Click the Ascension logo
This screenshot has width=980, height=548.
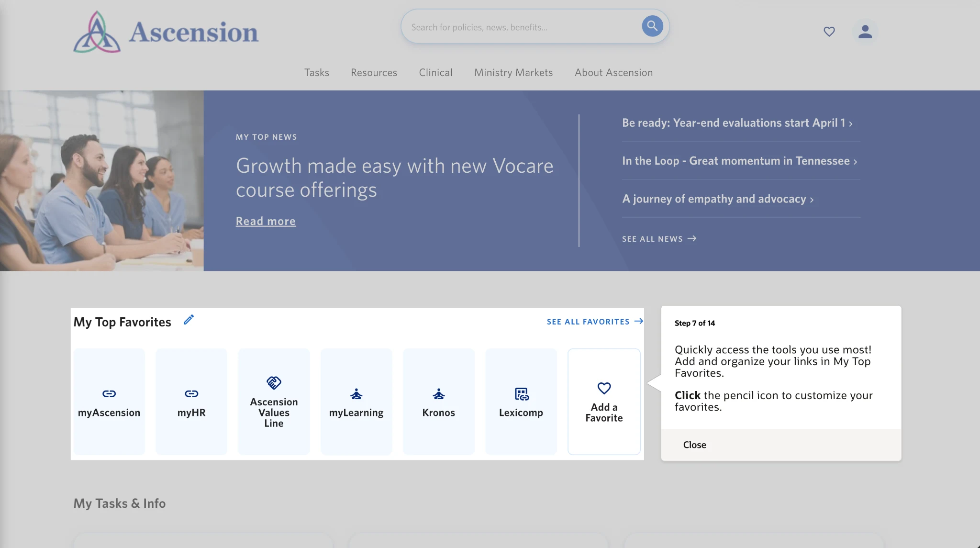(x=166, y=32)
